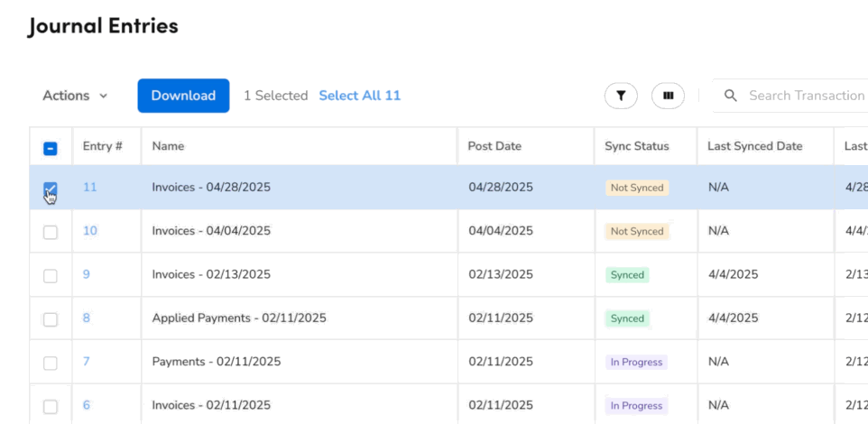Click the Synced badge for entry 9
This screenshot has height=424, width=868.
pyautogui.click(x=627, y=275)
